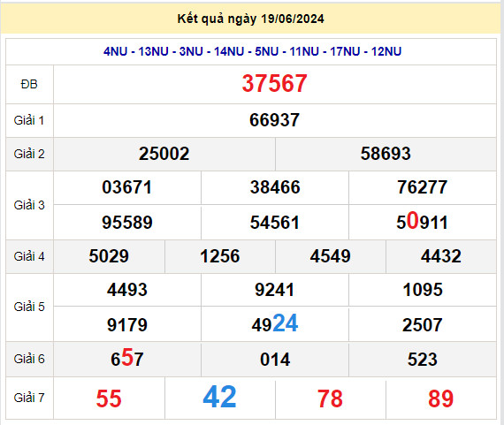The width and height of the screenshot is (504, 425).
Task: Click the Giải 7 number 89
Action: [x=440, y=398]
